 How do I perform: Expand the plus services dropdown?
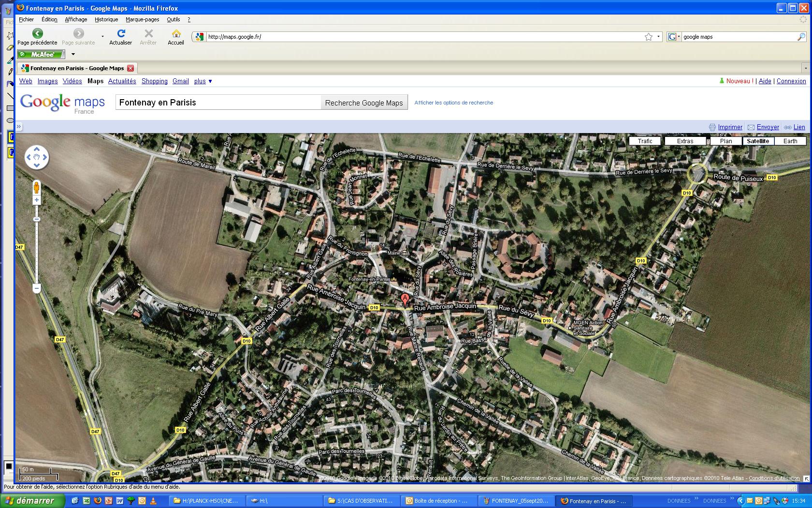(x=203, y=81)
